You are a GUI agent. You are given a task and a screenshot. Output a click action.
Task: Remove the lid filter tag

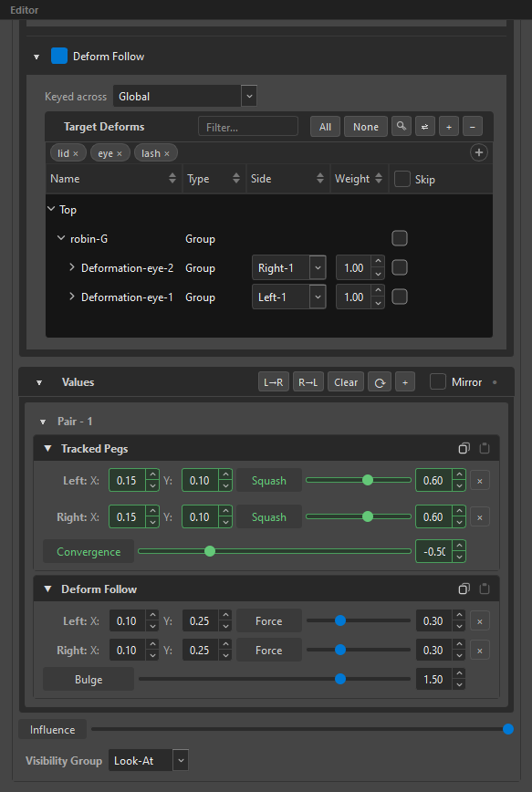(x=75, y=153)
